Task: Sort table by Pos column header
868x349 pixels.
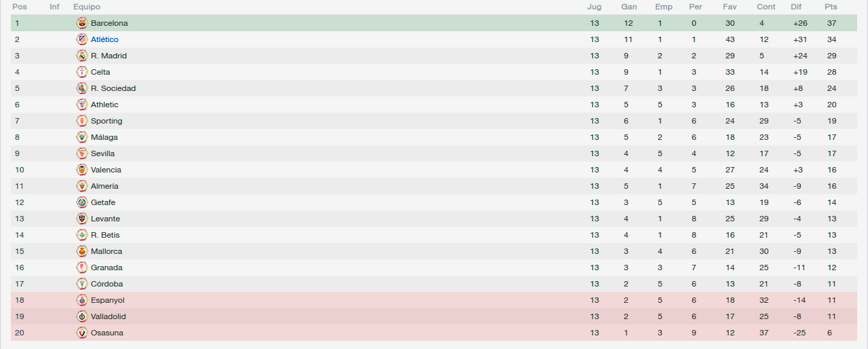Action: click(20, 7)
